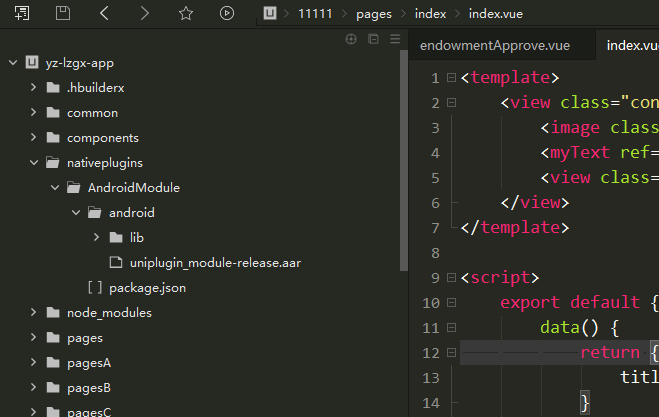Click the AndroidModule folder icon
Image resolution: width=659 pixels, height=417 pixels.
click(74, 187)
